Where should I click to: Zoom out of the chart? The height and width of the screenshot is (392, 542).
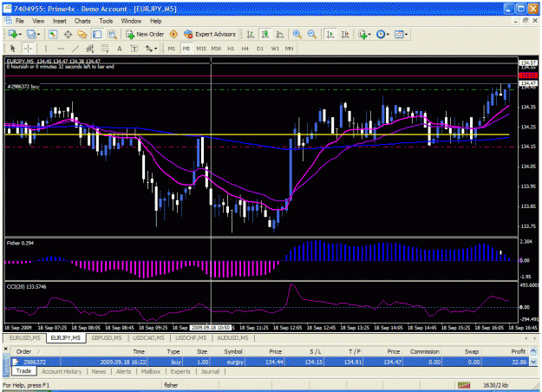pyautogui.click(x=311, y=34)
